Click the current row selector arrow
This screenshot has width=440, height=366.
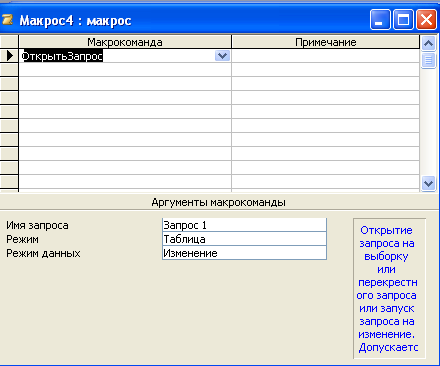[9, 56]
